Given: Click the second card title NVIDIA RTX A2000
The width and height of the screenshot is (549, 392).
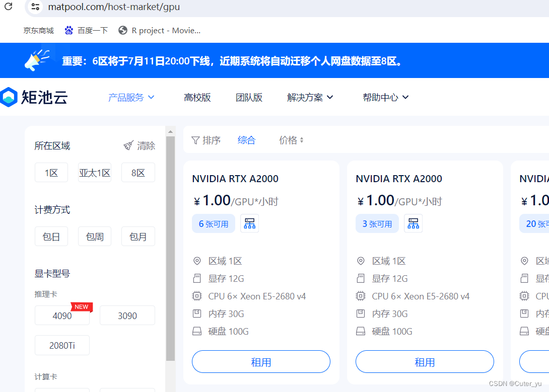Looking at the screenshot, I should [399, 179].
